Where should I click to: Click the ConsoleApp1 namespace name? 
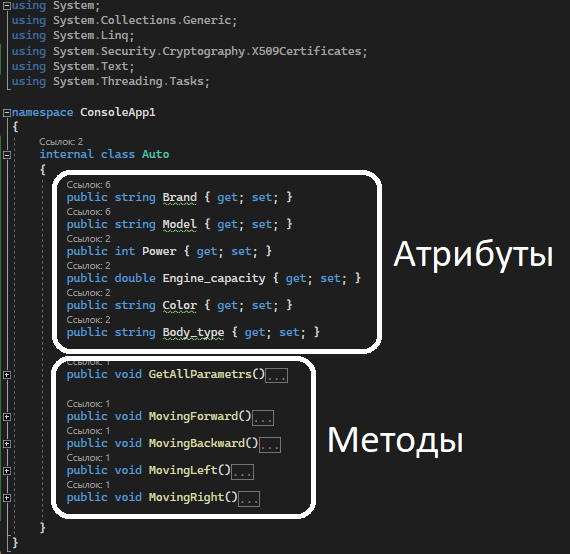[118, 112]
